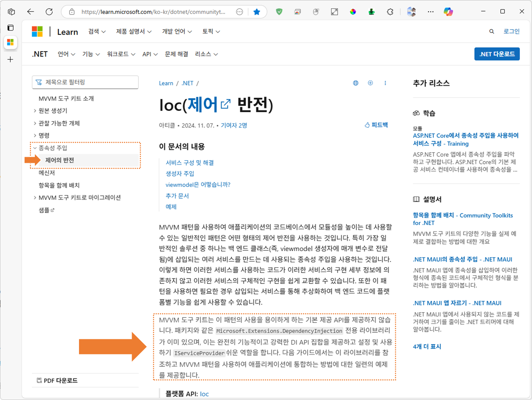Select the Microsoft tab icon in sidebar

pyautogui.click(x=11, y=42)
